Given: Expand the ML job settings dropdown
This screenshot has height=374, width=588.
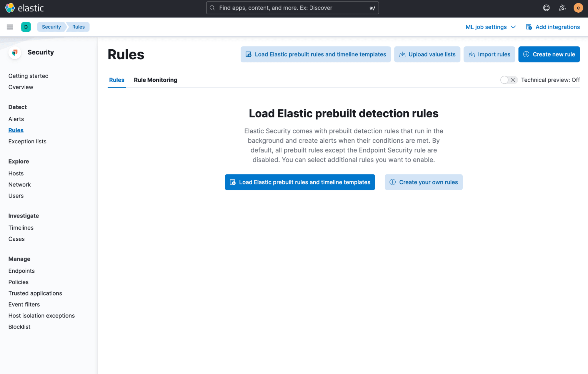Looking at the screenshot, I should (490, 27).
